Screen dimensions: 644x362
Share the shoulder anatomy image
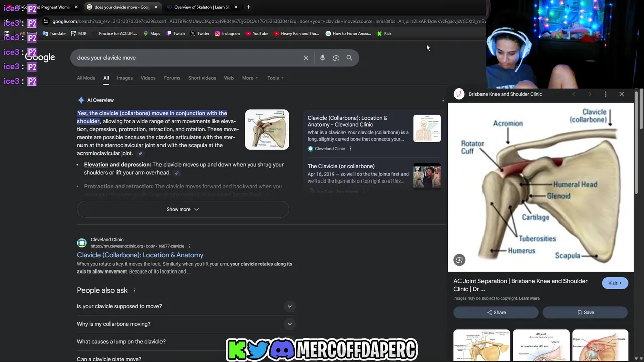(496, 312)
